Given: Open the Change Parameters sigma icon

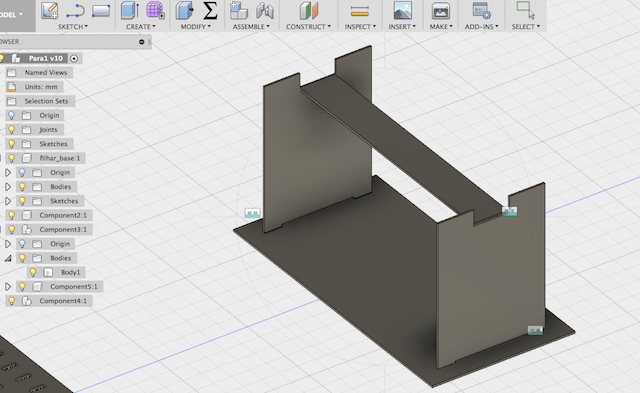Looking at the screenshot, I should pos(210,11).
